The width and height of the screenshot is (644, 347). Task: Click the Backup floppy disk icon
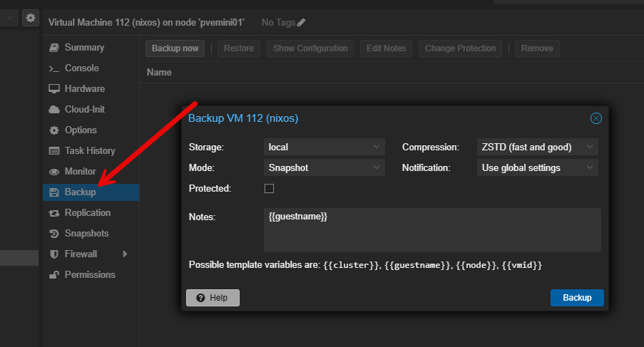point(54,192)
